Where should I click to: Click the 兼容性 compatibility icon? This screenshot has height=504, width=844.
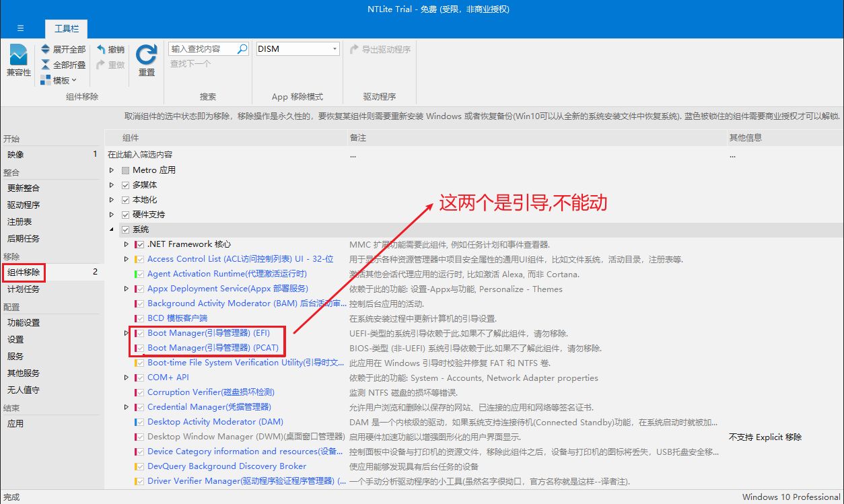click(19, 55)
